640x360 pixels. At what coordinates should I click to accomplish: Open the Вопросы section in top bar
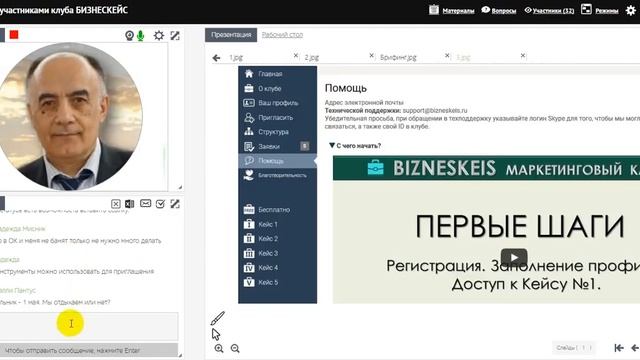pos(499,10)
